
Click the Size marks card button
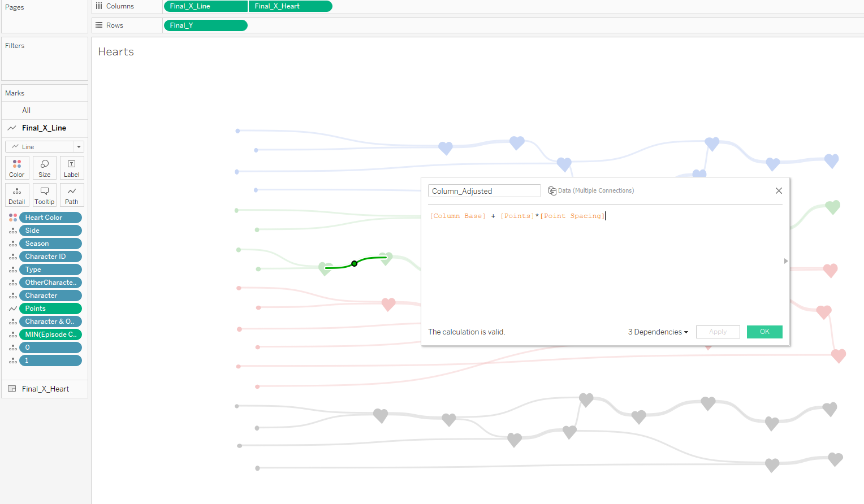45,168
